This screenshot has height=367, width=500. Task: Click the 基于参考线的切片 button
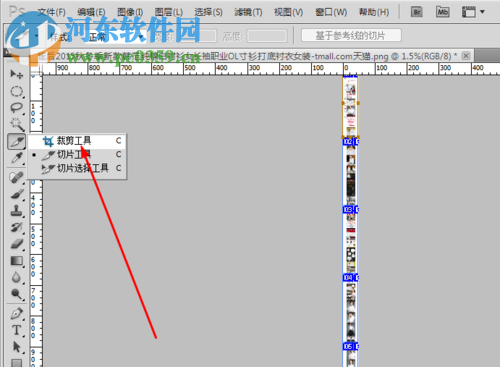[351, 35]
